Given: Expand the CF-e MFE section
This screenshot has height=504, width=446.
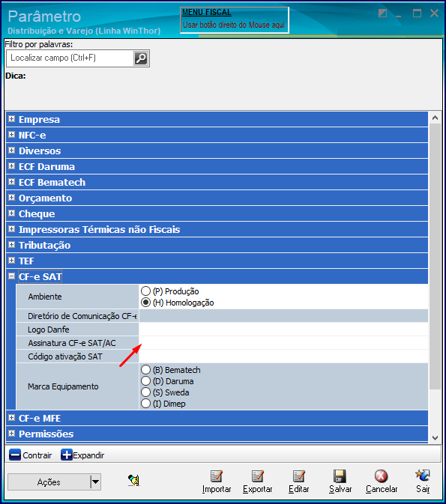Looking at the screenshot, I should [x=11, y=418].
